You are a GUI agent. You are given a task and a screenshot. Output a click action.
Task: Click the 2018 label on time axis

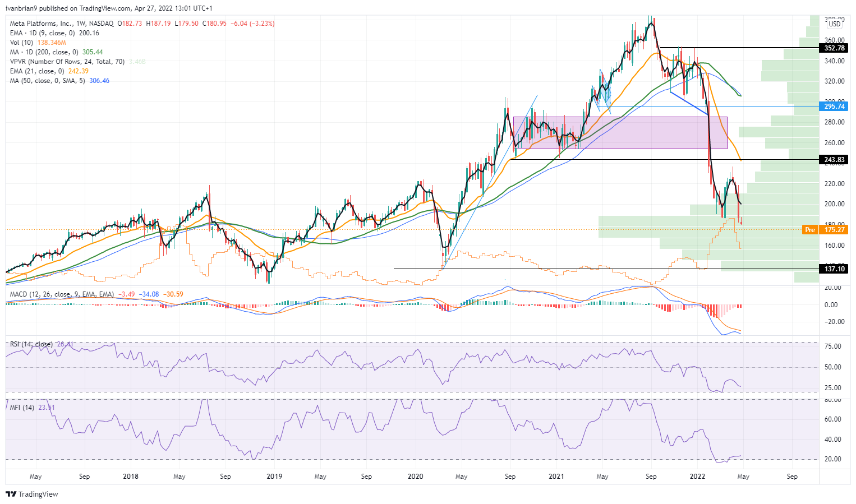tap(130, 477)
